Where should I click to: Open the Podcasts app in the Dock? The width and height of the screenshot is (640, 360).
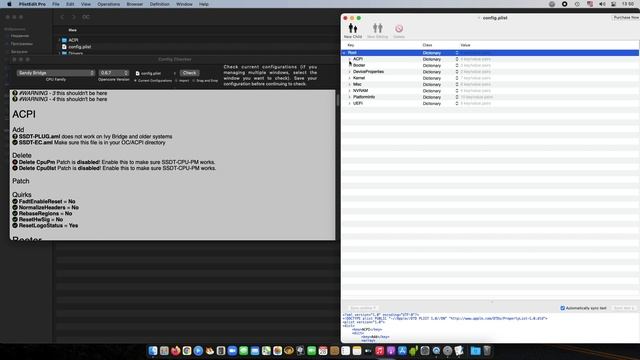(391, 351)
